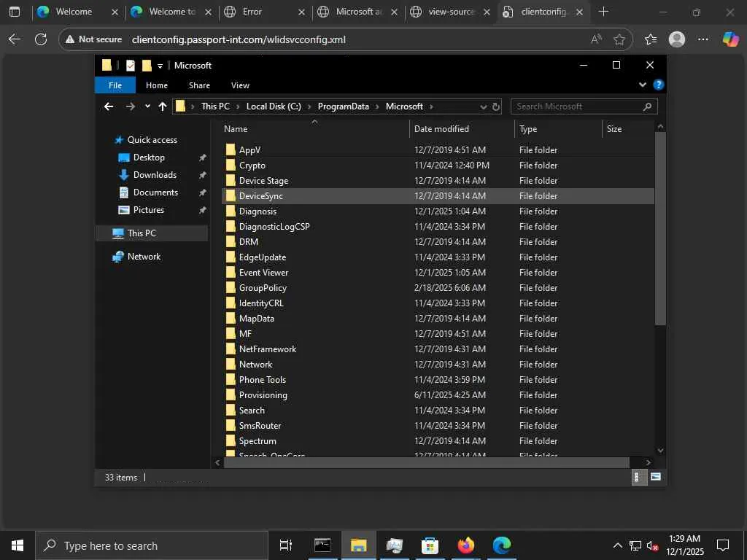The image size is (747, 560).
Task: Select the Provisioning folder
Action: click(263, 394)
